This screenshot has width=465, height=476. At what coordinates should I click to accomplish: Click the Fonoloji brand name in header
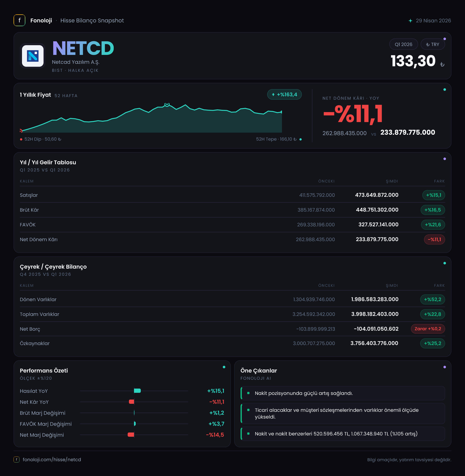pos(41,20)
